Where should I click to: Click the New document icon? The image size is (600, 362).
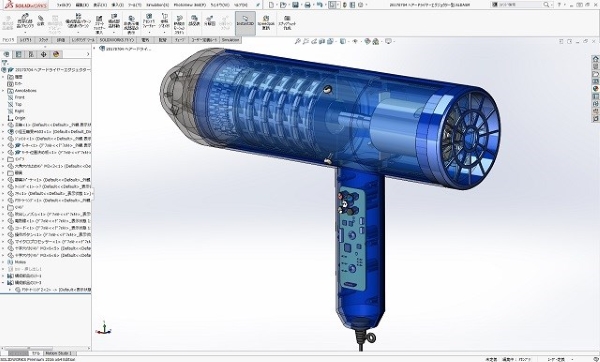(271, 5)
